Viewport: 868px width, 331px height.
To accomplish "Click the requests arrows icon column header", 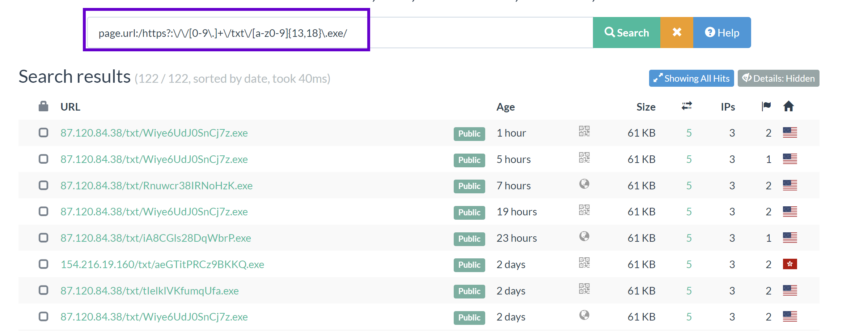I will pyautogui.click(x=687, y=106).
